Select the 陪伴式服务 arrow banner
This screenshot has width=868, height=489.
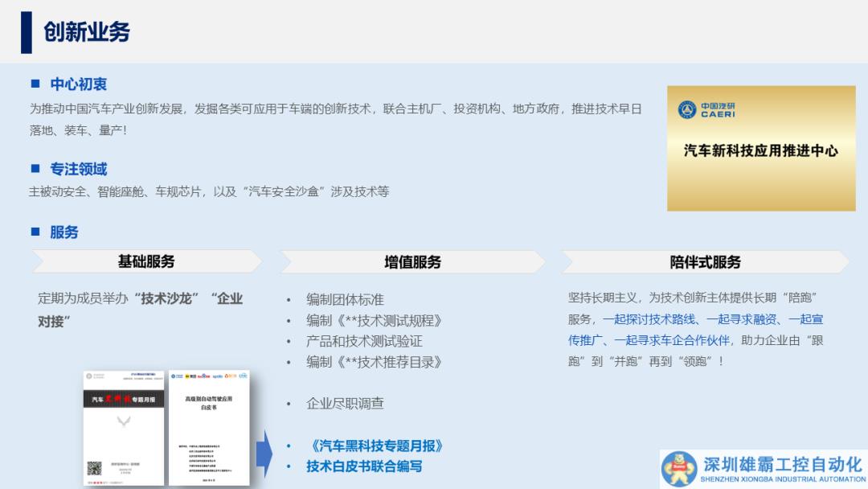(x=705, y=262)
